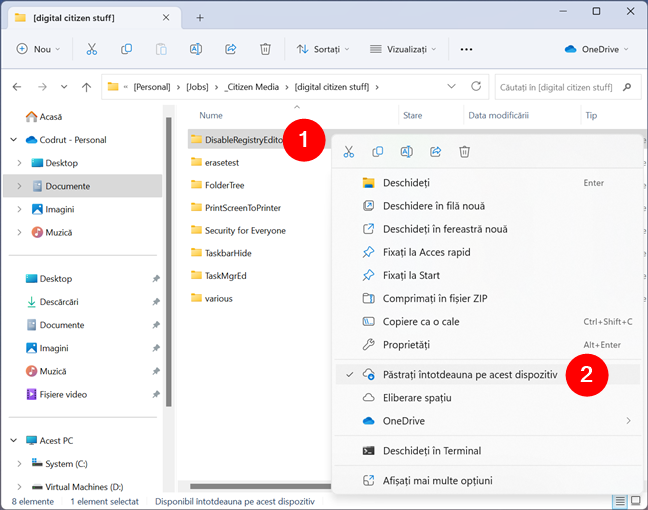Open the Vizualizați dropdown

pos(403,49)
